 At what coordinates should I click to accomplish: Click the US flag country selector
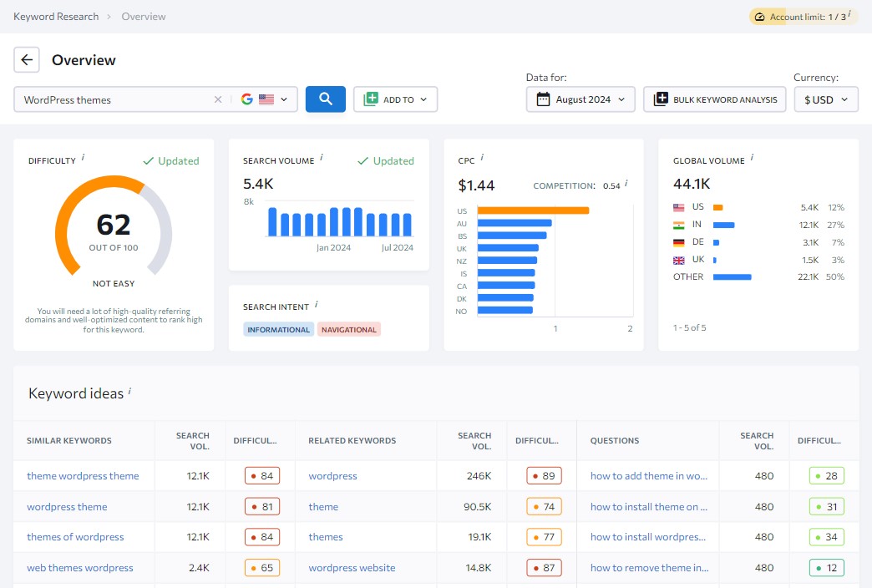pyautogui.click(x=266, y=99)
